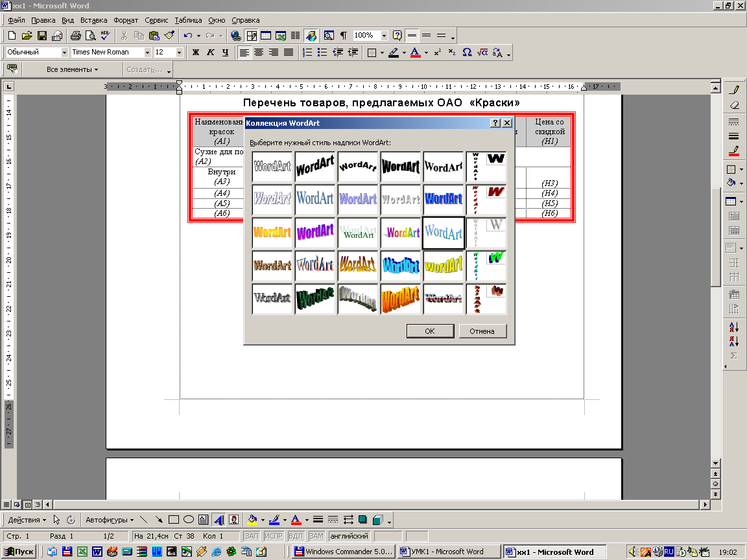Screen dimensions: 747x560
Task: Expand the highlight color arrow
Action: pyautogui.click(x=404, y=53)
